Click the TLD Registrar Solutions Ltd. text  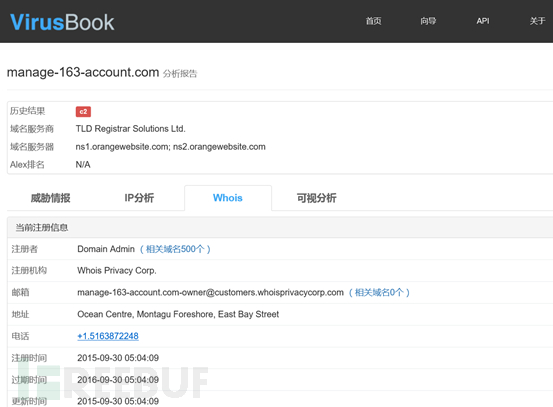click(130, 129)
